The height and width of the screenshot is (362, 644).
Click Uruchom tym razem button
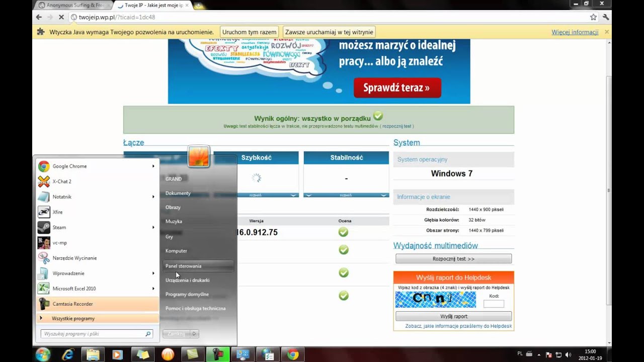249,32
